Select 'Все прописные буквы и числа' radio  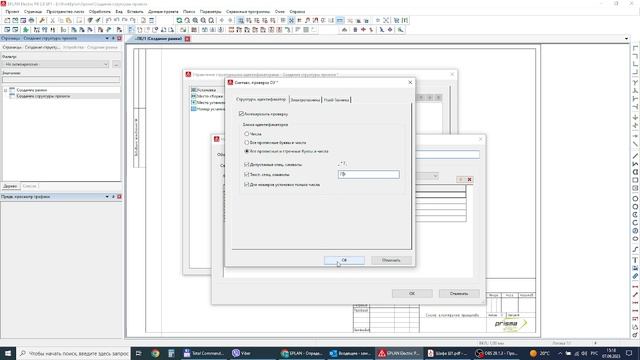pyautogui.click(x=247, y=142)
